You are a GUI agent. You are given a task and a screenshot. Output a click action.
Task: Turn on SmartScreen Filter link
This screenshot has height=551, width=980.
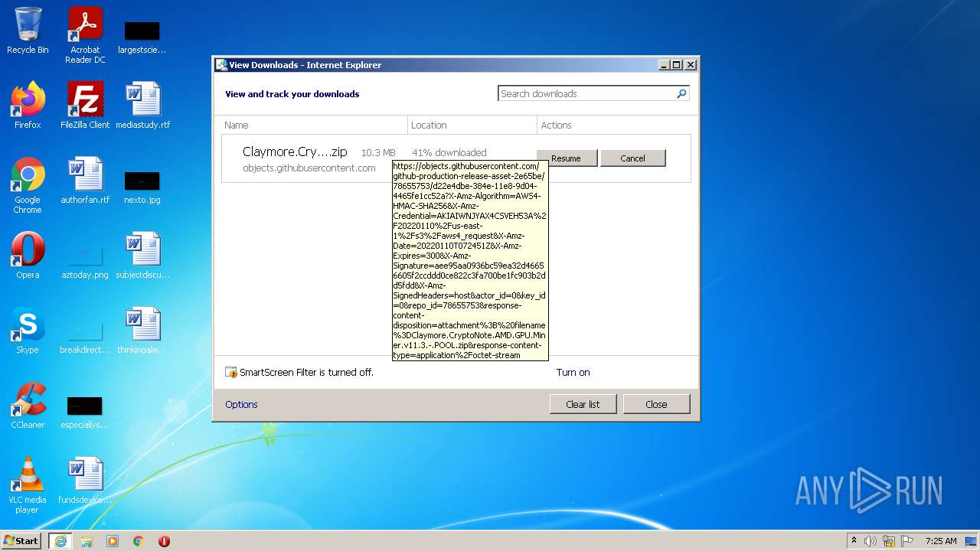(573, 373)
